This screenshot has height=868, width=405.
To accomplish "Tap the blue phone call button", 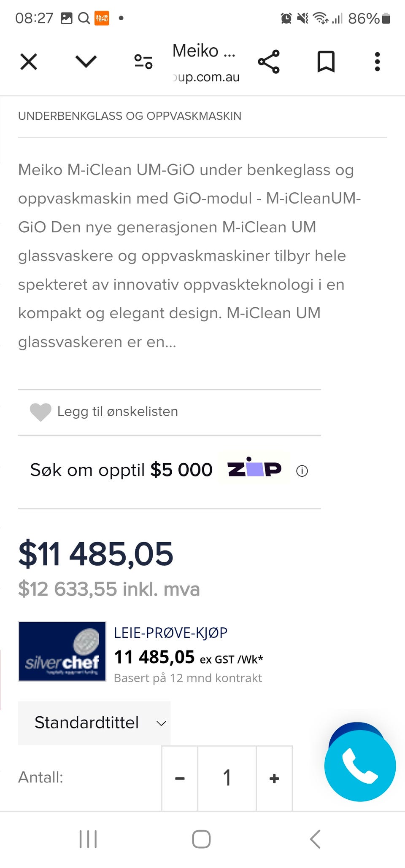I will pos(360,765).
